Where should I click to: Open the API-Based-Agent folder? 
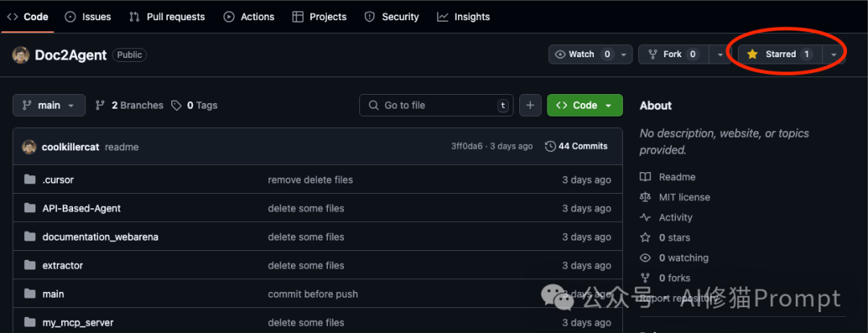(81, 208)
